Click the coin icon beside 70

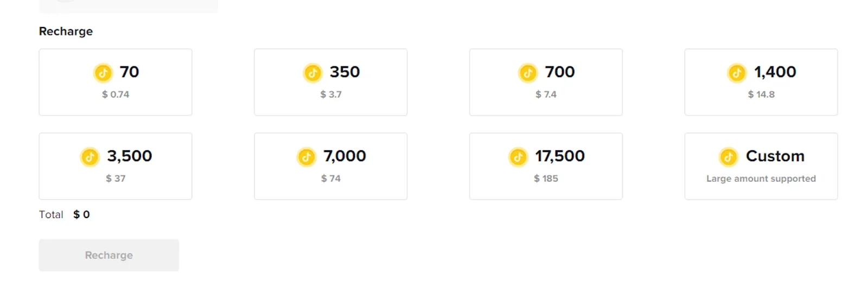[103, 73]
